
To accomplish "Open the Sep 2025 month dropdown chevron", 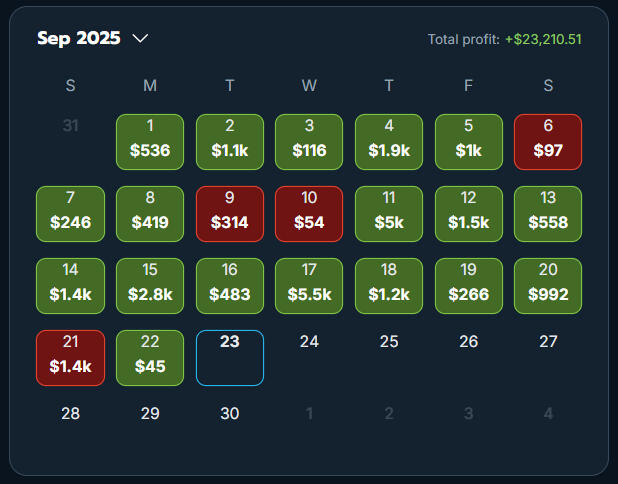I will 140,39.
